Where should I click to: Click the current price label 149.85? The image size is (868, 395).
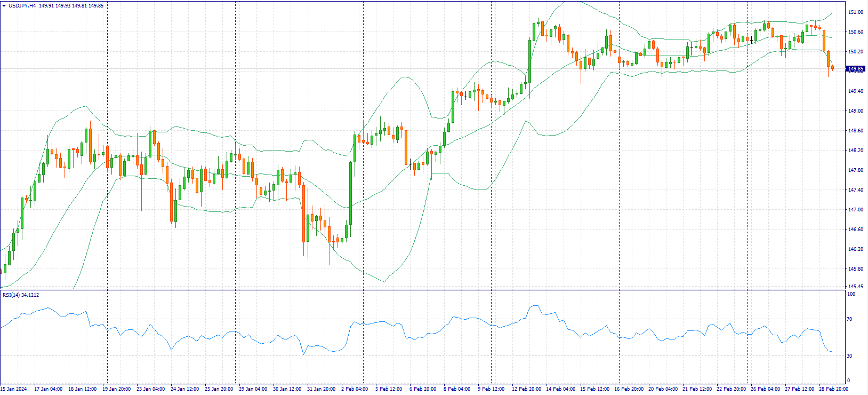pyautogui.click(x=855, y=69)
